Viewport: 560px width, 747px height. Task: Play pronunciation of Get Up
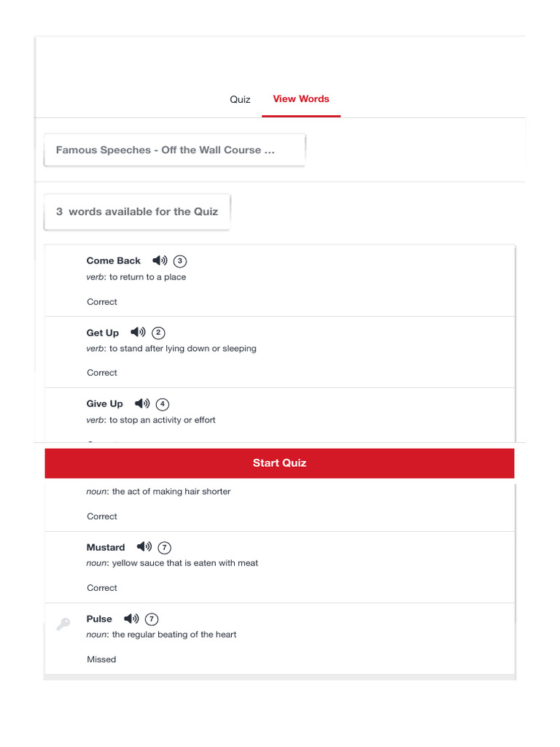point(137,333)
